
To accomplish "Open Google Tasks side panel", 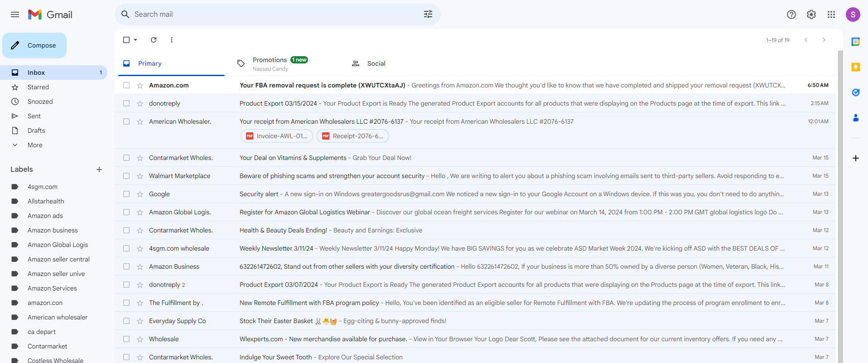I will tap(856, 92).
